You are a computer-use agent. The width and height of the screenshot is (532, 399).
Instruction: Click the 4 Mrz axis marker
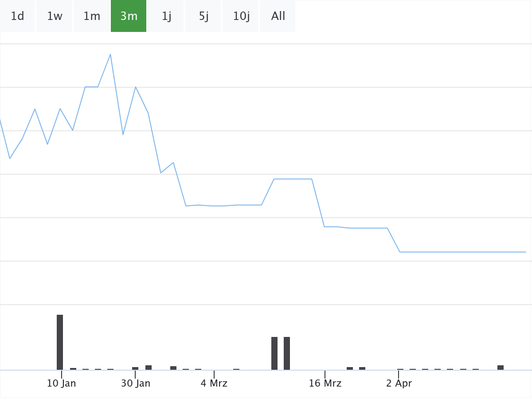tap(214, 383)
